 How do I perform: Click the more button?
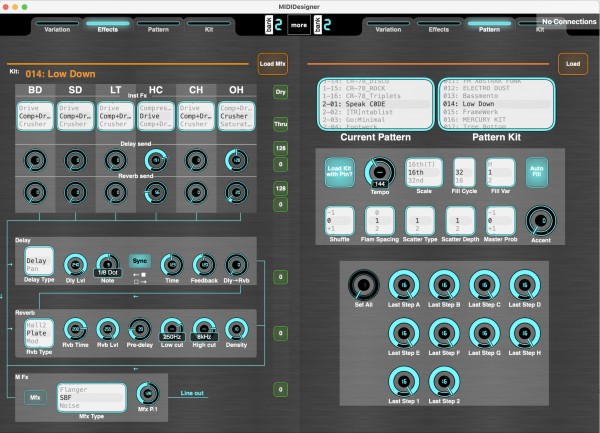point(299,25)
